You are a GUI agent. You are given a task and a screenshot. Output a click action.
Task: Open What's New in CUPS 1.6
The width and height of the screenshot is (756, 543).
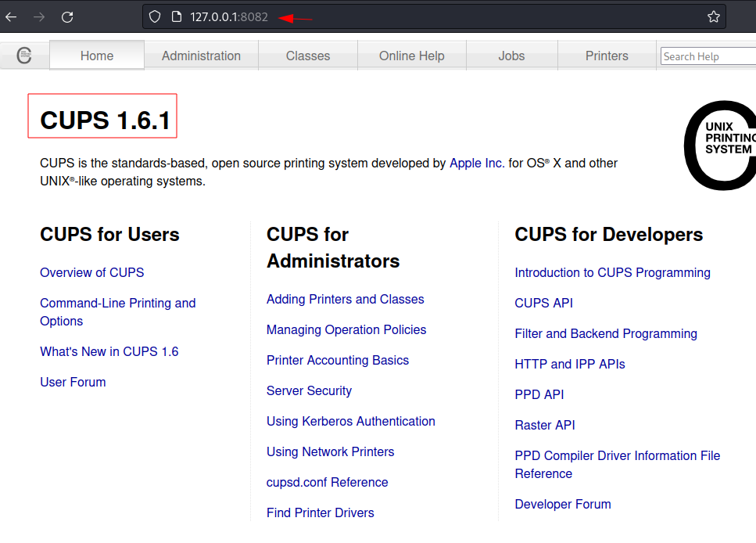click(x=109, y=351)
